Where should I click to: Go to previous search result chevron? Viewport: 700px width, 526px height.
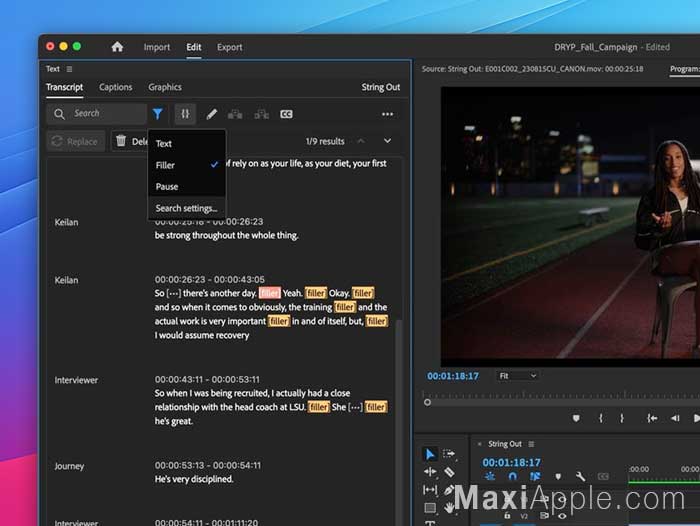pyautogui.click(x=361, y=141)
